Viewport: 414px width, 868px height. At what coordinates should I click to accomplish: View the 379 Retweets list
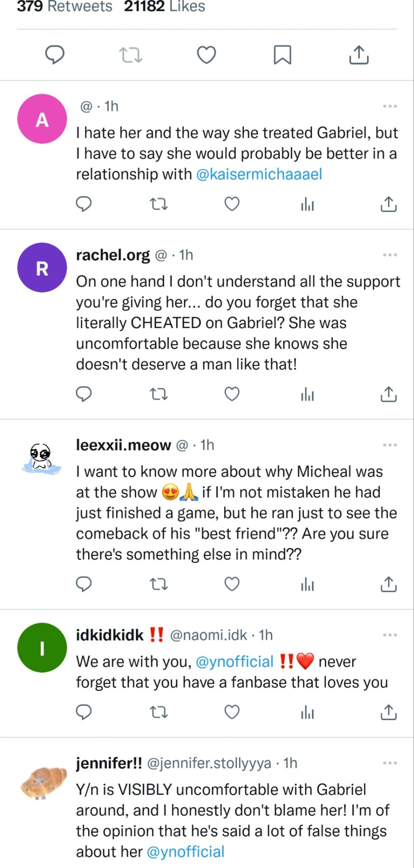pyautogui.click(x=65, y=6)
